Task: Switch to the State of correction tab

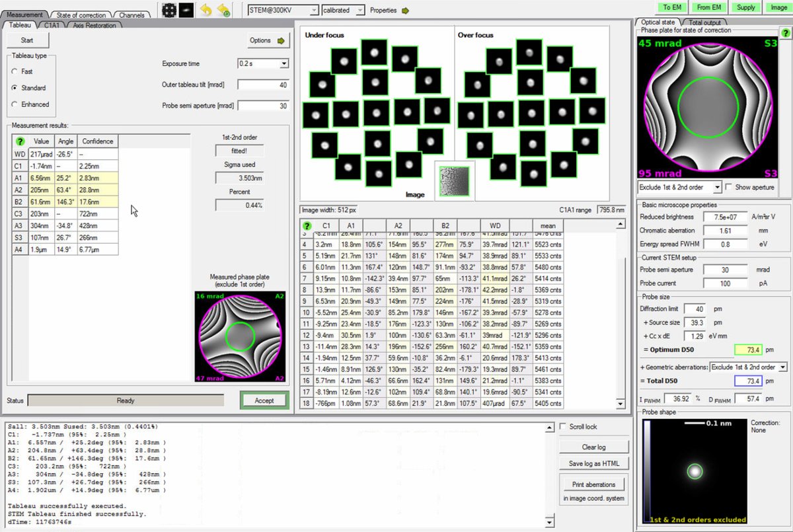Action: [x=80, y=15]
